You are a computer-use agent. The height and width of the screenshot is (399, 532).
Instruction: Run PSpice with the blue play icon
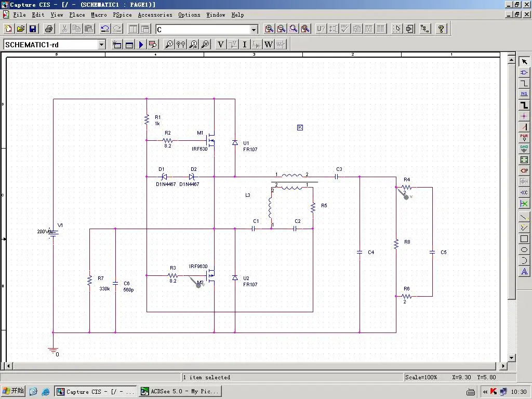click(x=141, y=45)
